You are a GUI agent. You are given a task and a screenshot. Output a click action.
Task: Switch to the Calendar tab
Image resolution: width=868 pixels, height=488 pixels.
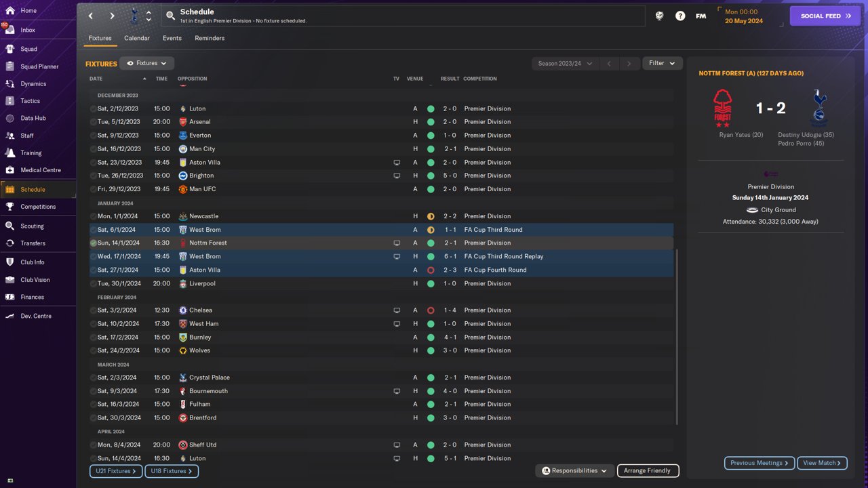click(x=136, y=38)
